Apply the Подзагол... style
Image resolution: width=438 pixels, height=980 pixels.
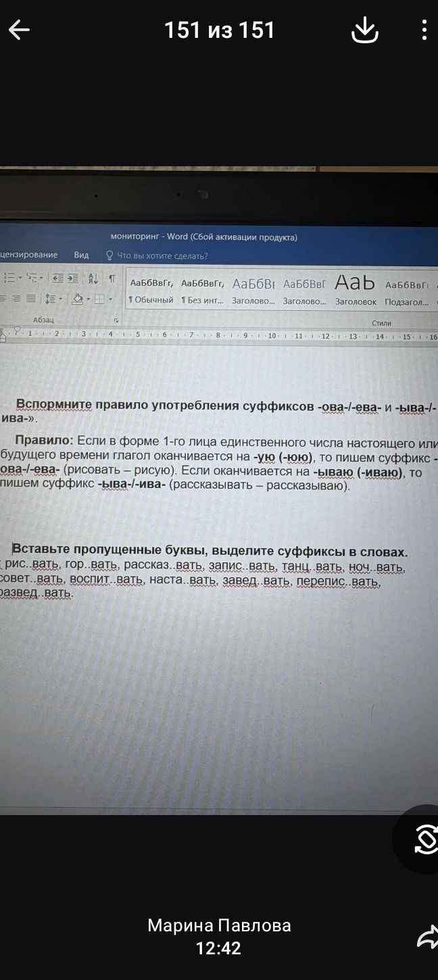pyautogui.click(x=407, y=292)
